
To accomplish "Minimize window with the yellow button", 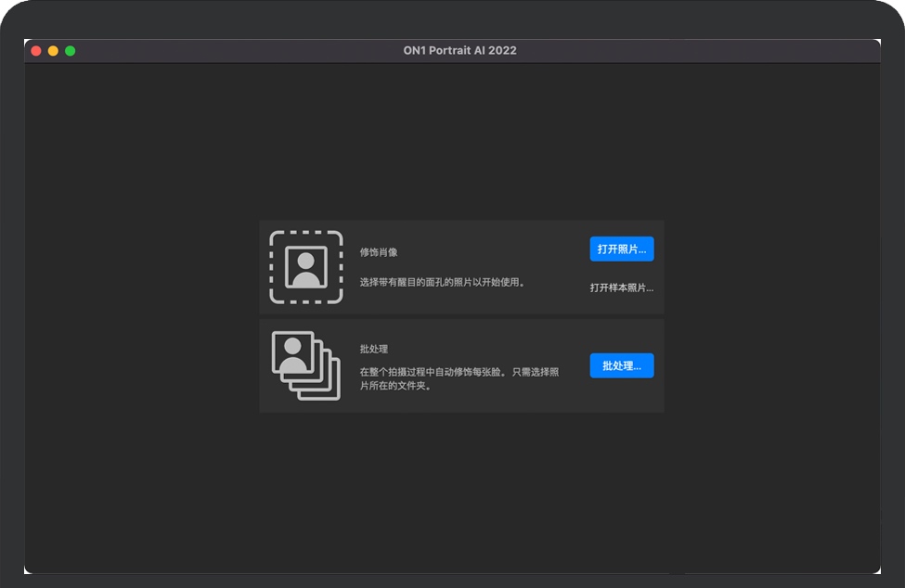I will (x=53, y=51).
